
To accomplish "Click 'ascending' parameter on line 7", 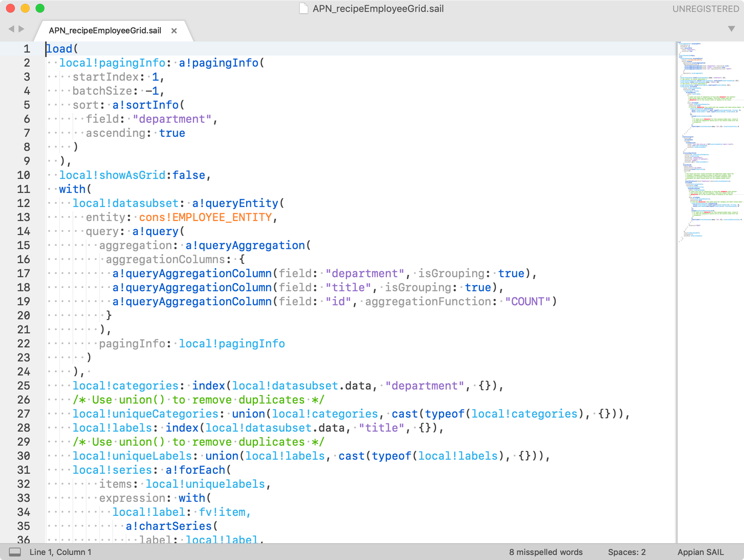I will click(116, 133).
